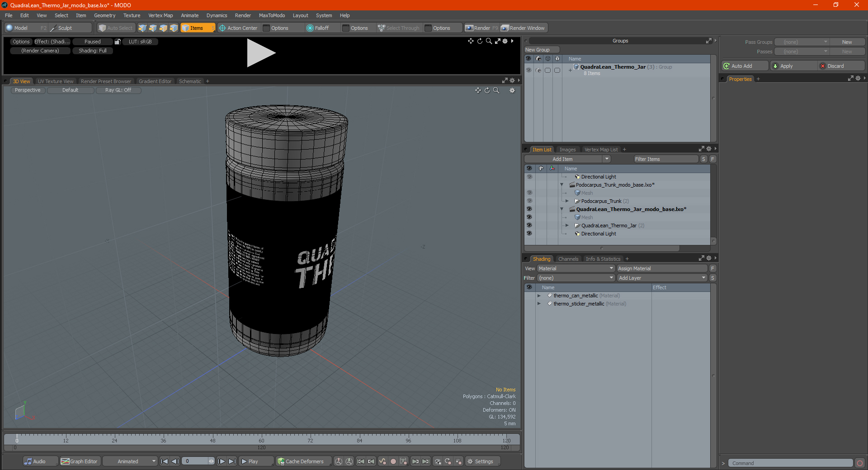868x470 pixels.
Task: Switch to Channels tab
Action: [568, 259]
